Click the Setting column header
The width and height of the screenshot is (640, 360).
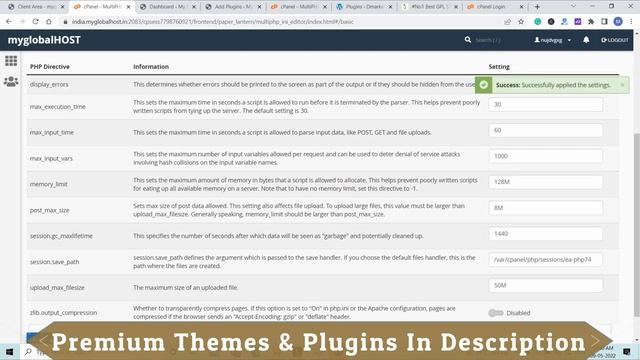pyautogui.click(x=499, y=67)
